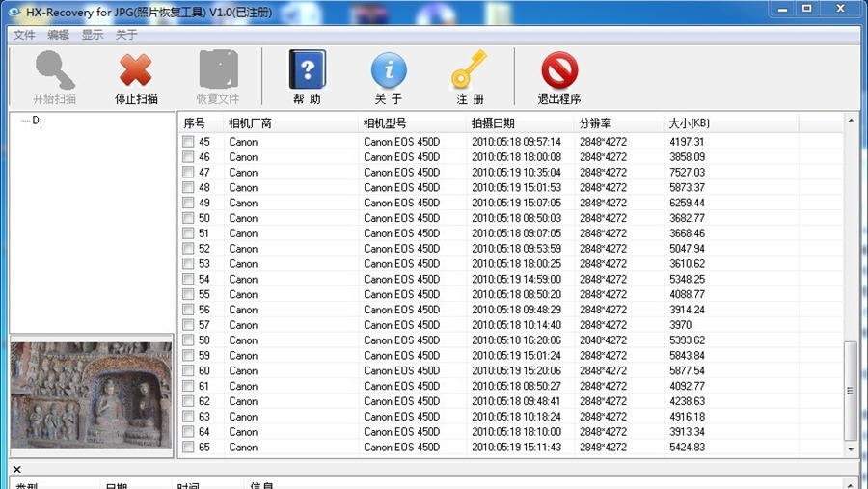
Task: Click the size value 5424.83
Action: 687,447
